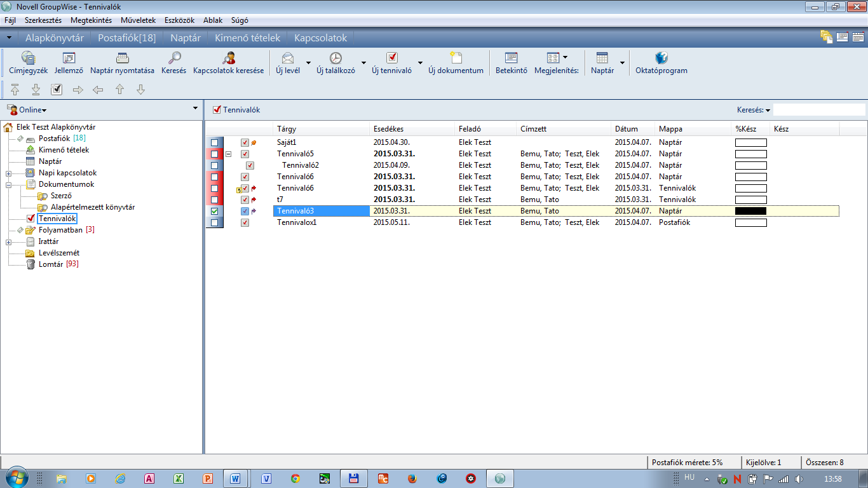Switch to the Kapcsolatok tab
The width and height of the screenshot is (868, 488).
[321, 38]
